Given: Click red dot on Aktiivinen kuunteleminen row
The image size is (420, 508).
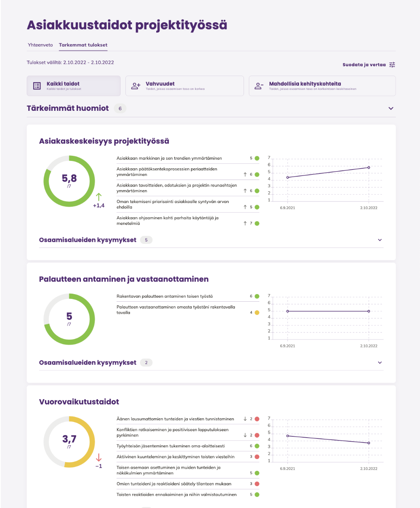Looking at the screenshot, I should (x=257, y=457).
